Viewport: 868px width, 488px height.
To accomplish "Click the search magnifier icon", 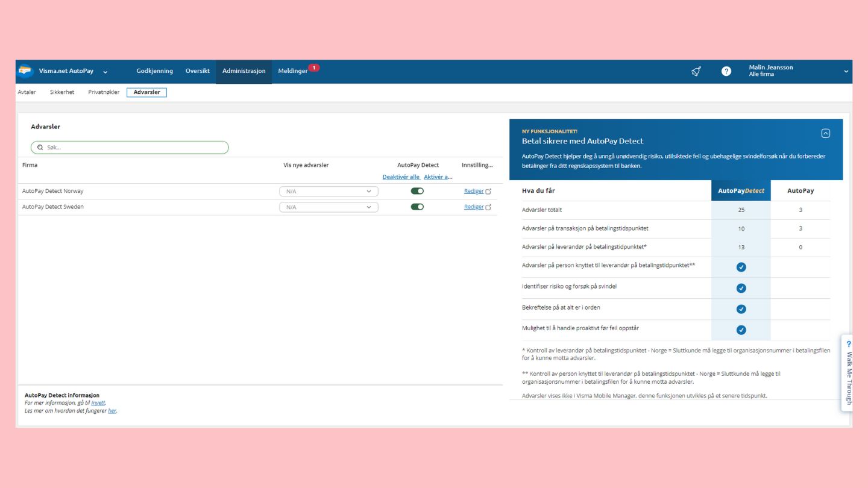I will click(40, 148).
